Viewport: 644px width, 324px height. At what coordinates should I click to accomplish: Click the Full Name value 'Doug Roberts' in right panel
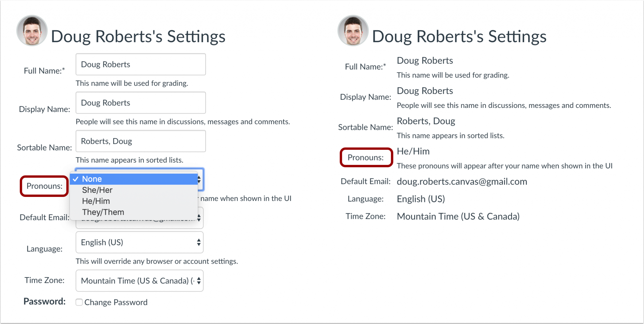point(425,60)
